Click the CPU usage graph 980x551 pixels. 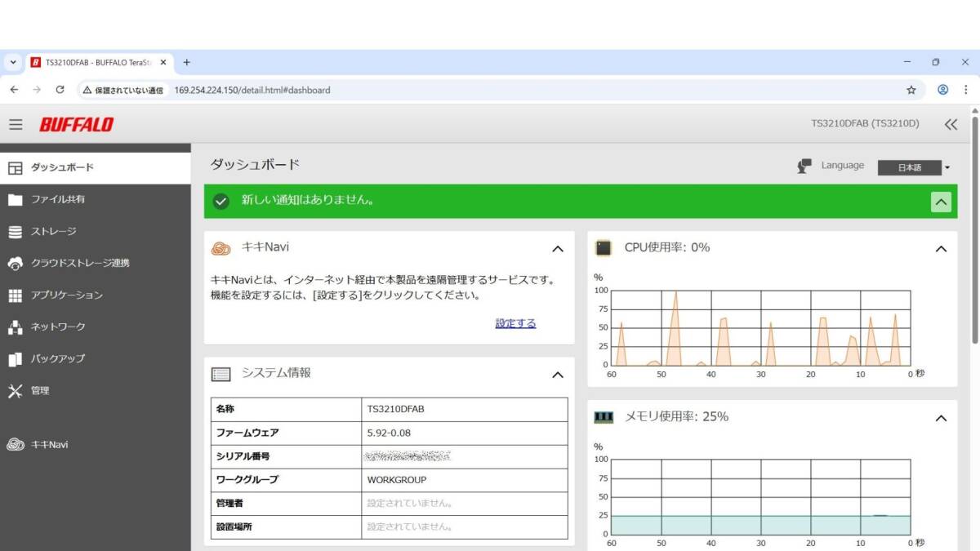[x=760, y=327]
